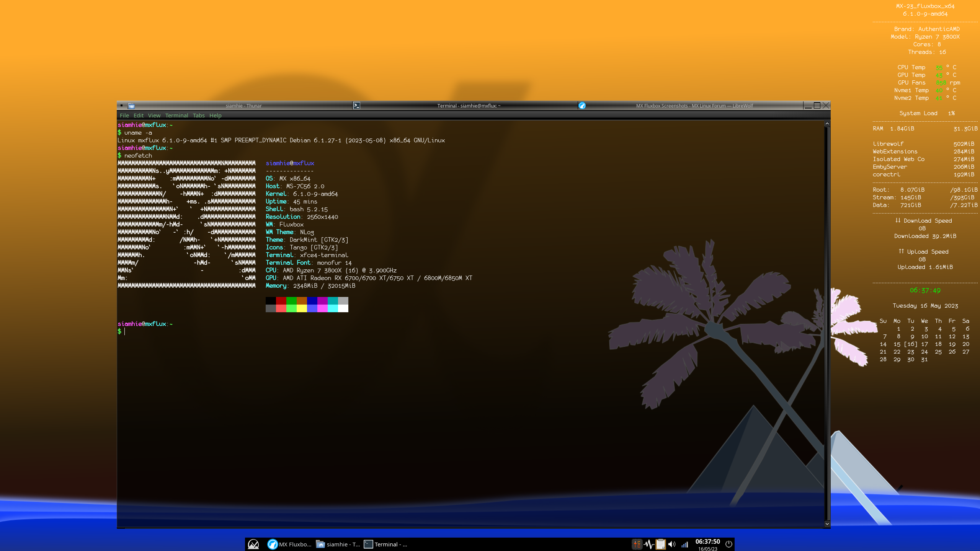Click the 'uname -a' command text

pyautogui.click(x=138, y=133)
